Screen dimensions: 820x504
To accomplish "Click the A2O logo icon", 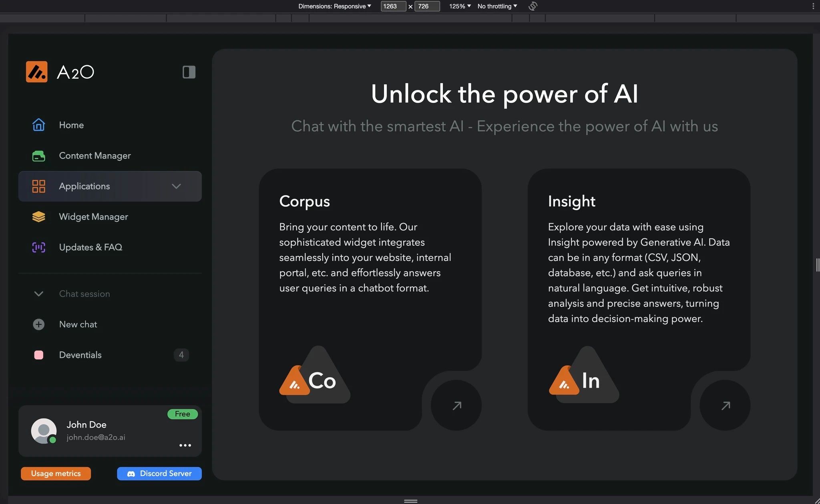I will (x=37, y=72).
